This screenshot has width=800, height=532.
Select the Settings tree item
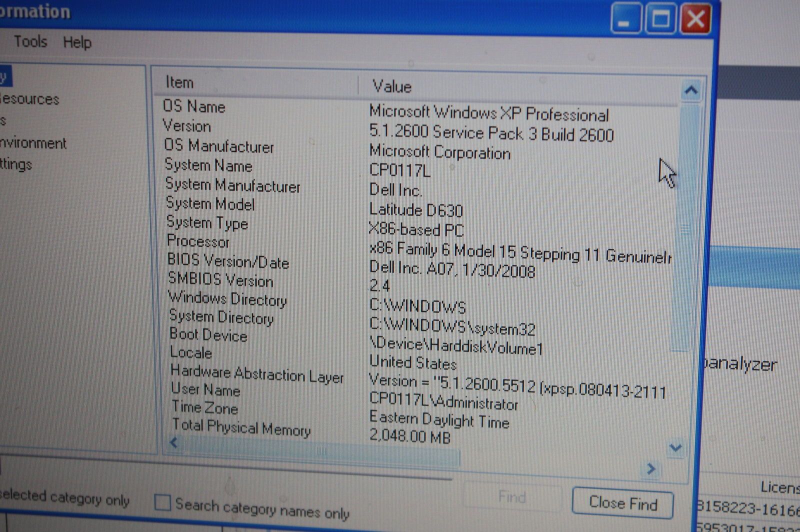point(16,164)
